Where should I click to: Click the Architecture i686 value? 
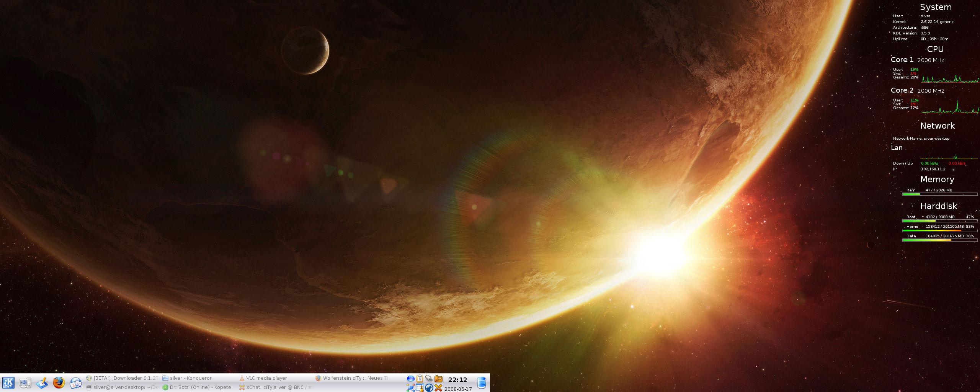(x=924, y=28)
